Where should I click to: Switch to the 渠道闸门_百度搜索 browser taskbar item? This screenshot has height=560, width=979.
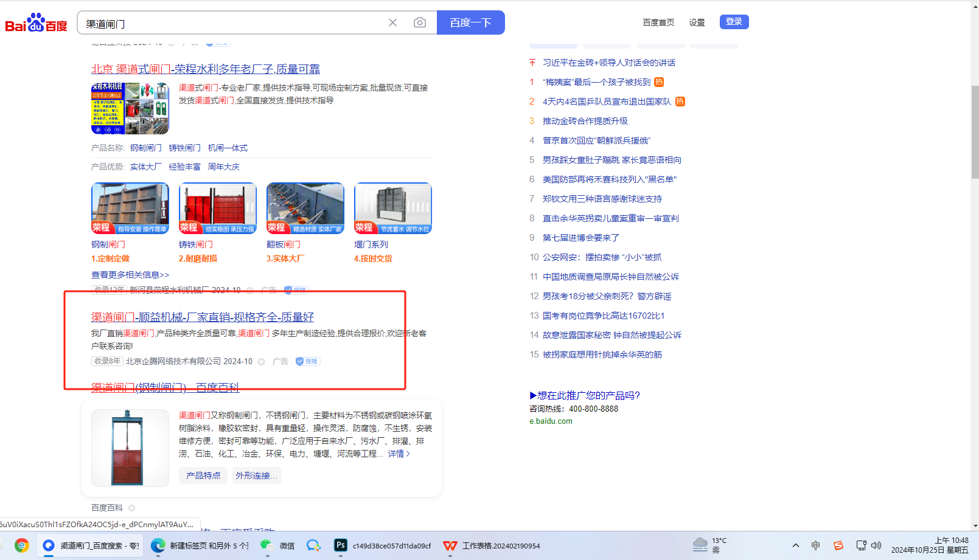point(91,545)
